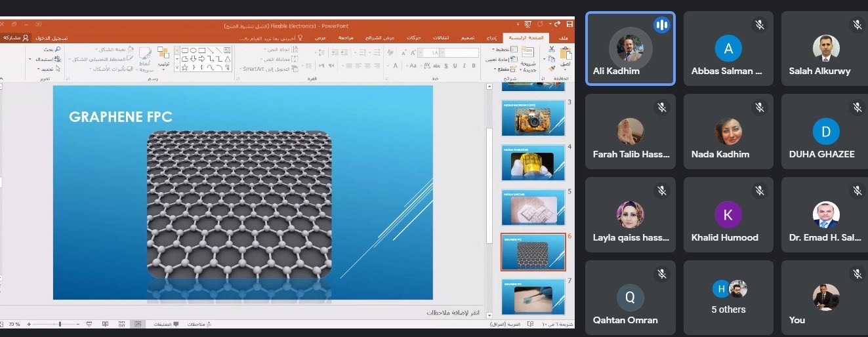Click the Increase Font Size icon

point(413,52)
